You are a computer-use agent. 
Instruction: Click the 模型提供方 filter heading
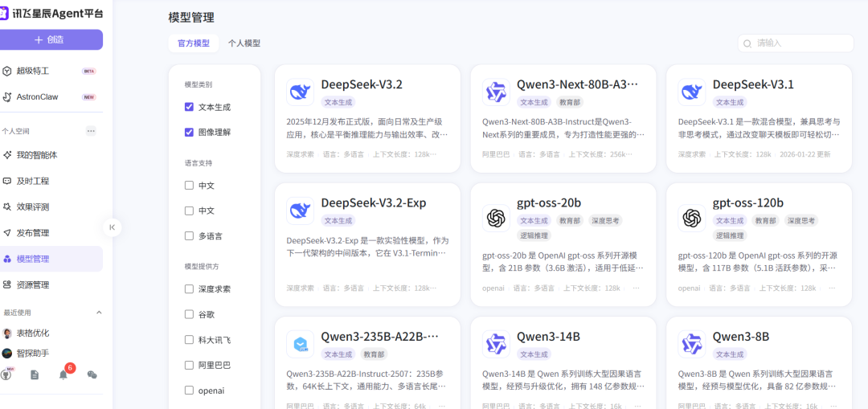[x=202, y=266]
